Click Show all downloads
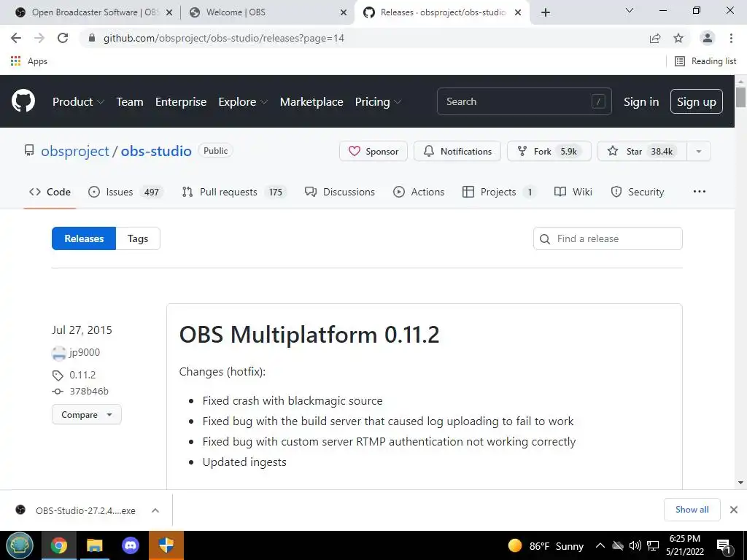This screenshot has height=560, width=747. pos(692,510)
